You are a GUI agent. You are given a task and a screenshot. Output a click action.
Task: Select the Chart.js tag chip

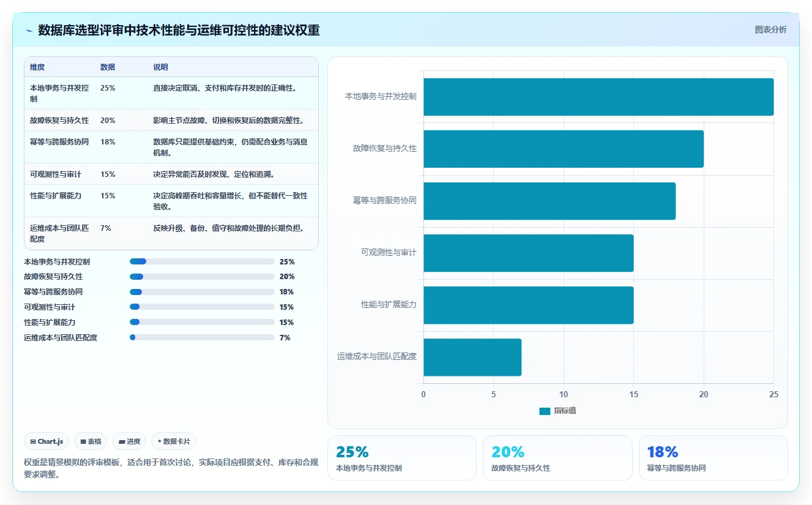pyautogui.click(x=47, y=441)
